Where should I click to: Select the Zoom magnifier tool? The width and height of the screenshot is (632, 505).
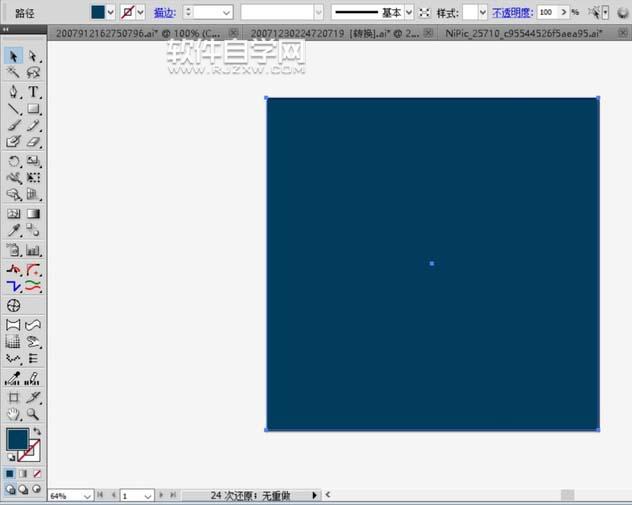[33, 414]
